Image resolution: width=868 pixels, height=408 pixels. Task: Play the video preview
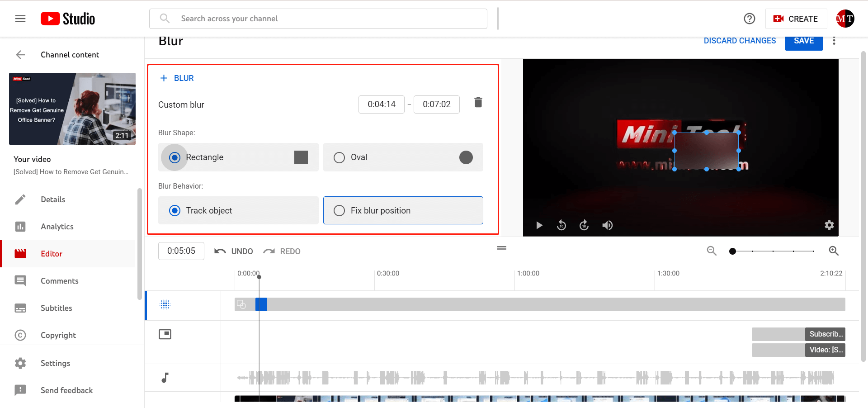coord(539,225)
